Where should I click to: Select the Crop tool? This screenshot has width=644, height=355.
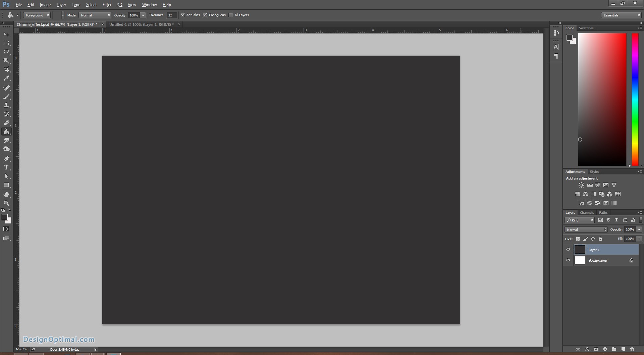tap(6, 69)
